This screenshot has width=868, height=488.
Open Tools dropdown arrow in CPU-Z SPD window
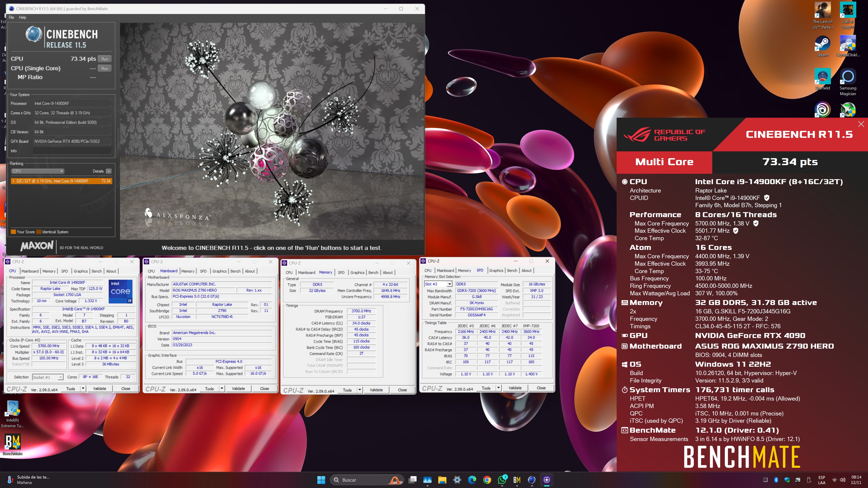click(498, 388)
